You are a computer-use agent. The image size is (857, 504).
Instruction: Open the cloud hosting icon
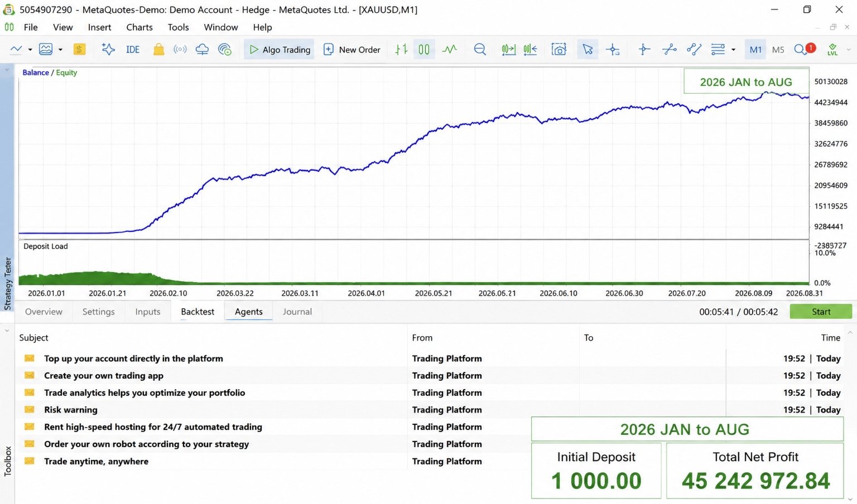pos(202,50)
